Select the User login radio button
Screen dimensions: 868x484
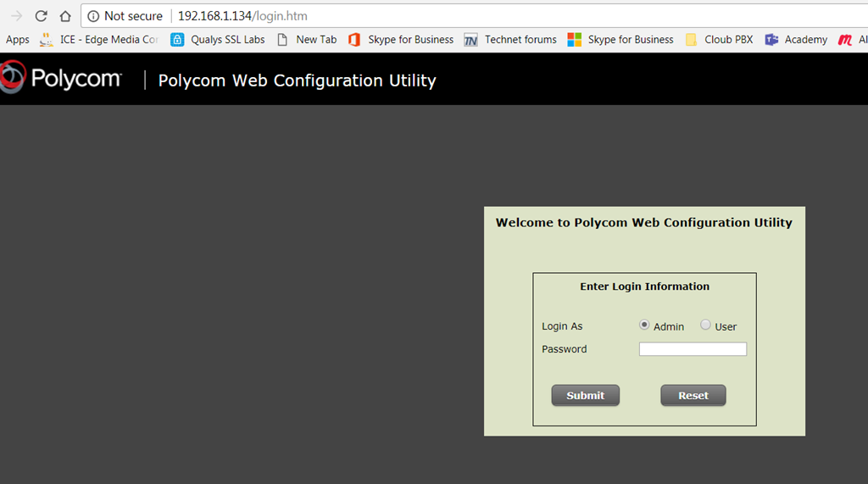(x=705, y=325)
